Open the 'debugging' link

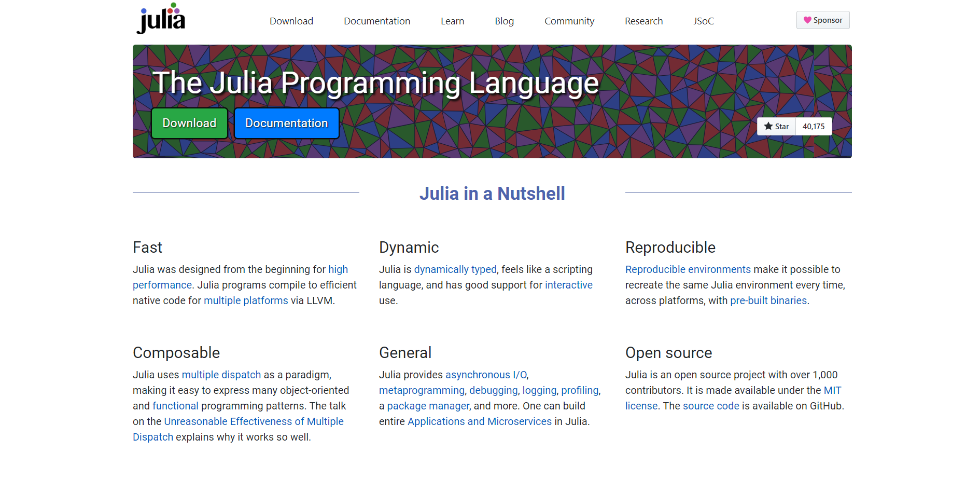(x=493, y=390)
